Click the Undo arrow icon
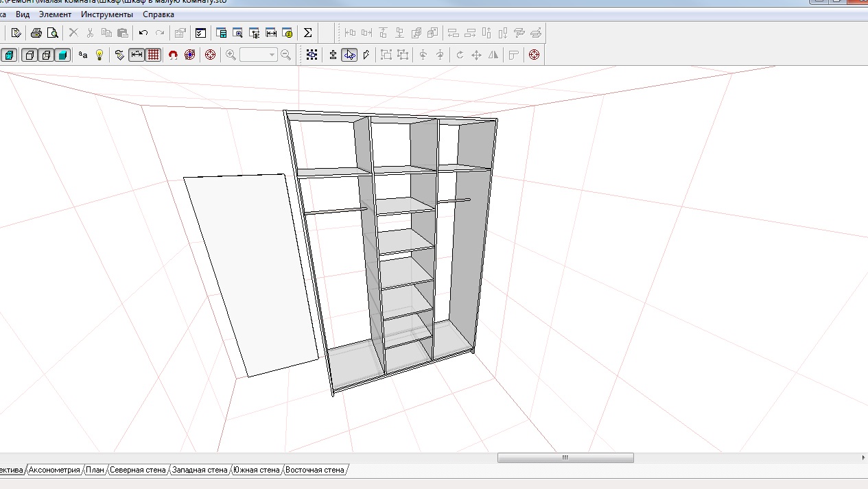 point(143,33)
